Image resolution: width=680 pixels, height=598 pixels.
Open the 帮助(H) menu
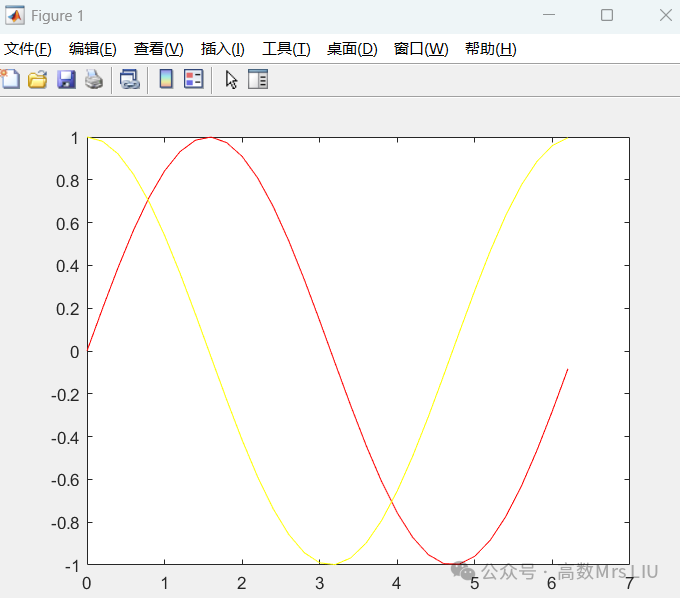coord(490,49)
